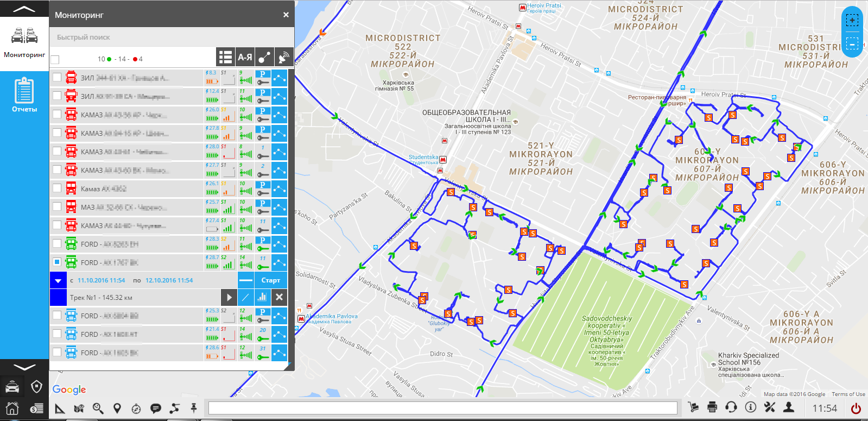The image size is (868, 421).
Task: Open support via the headset icon
Action: tap(731, 407)
